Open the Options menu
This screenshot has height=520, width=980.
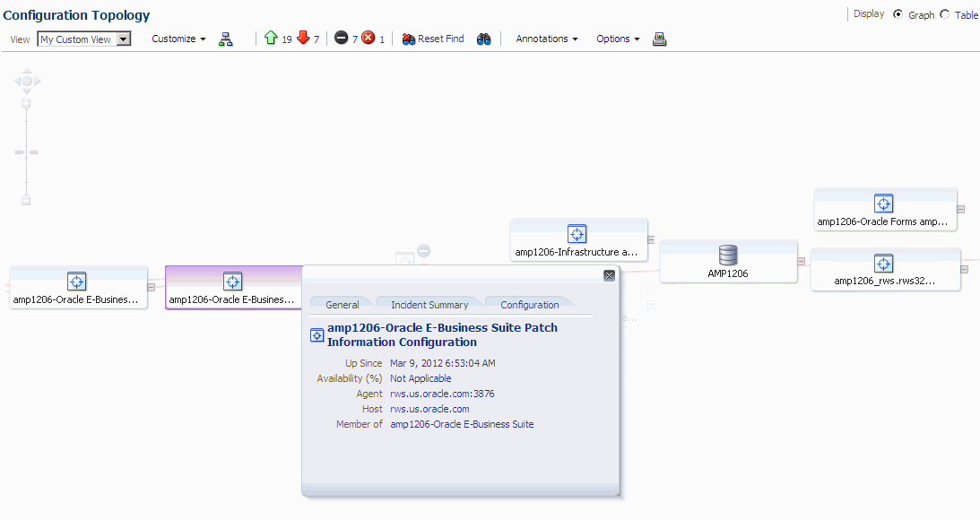click(618, 39)
